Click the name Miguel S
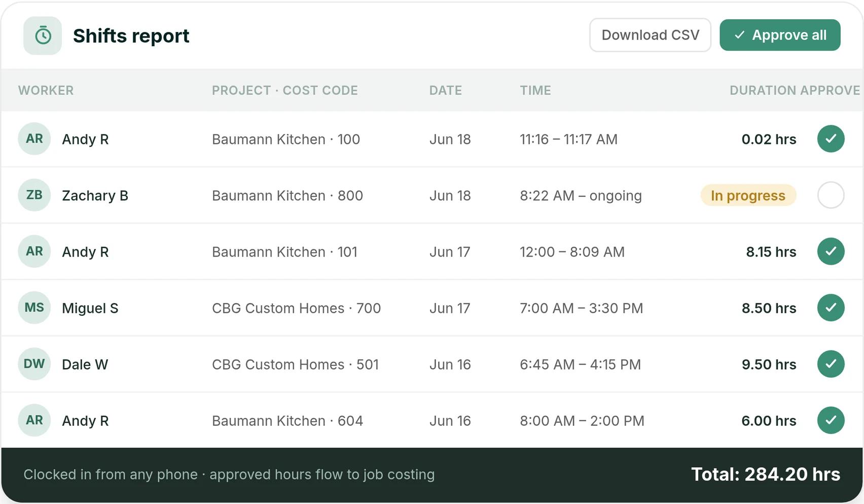Viewport: 864px width, 504px height. click(90, 308)
